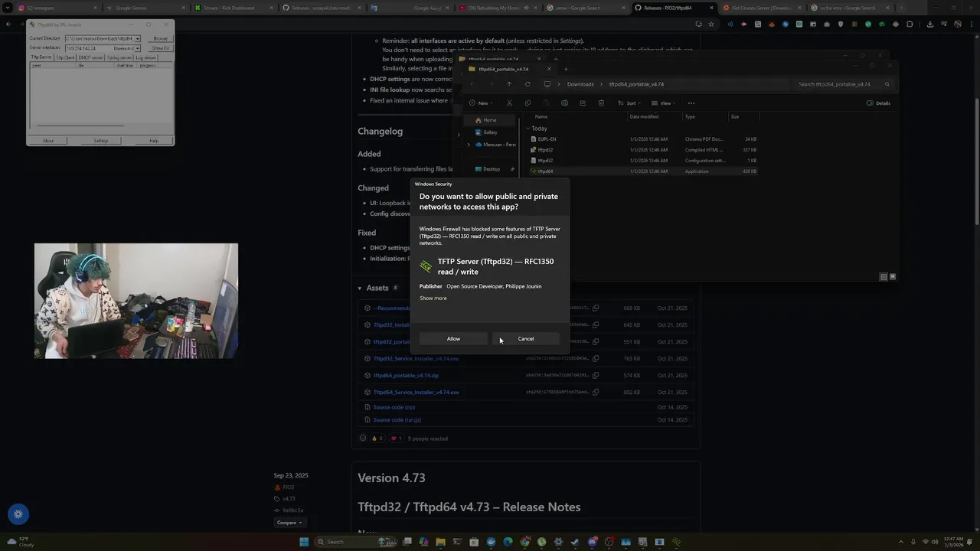The width and height of the screenshot is (980, 551).
Task: Open the See more menu in Explorer toolbar
Action: tap(691, 103)
